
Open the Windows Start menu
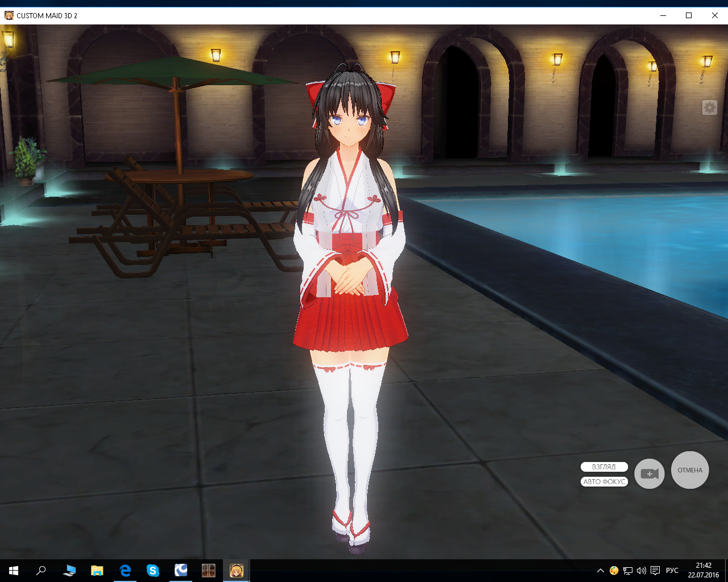(x=14, y=571)
